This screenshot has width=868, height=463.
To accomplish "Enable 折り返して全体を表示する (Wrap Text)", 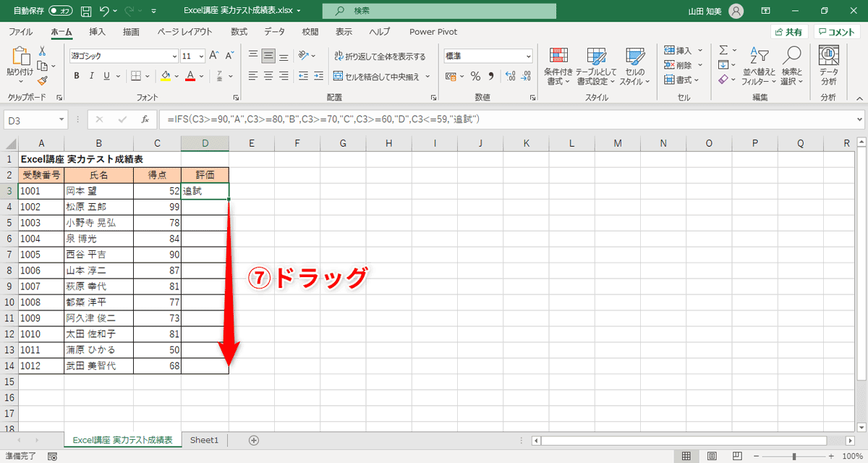I will coord(379,56).
